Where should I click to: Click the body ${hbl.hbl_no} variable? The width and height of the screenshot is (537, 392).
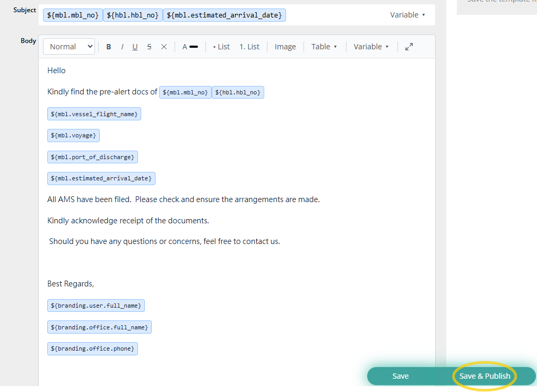pyautogui.click(x=238, y=92)
